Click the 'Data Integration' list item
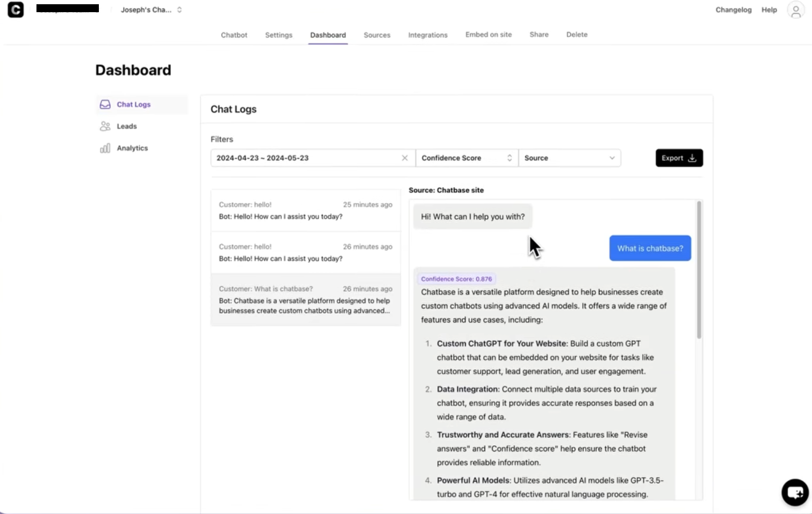 pyautogui.click(x=542, y=403)
